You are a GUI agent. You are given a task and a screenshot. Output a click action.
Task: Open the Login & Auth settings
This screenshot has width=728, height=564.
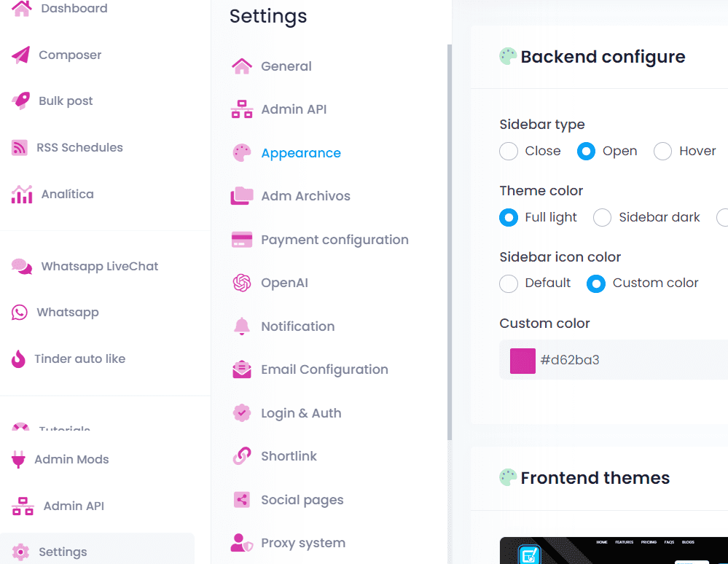tap(300, 413)
